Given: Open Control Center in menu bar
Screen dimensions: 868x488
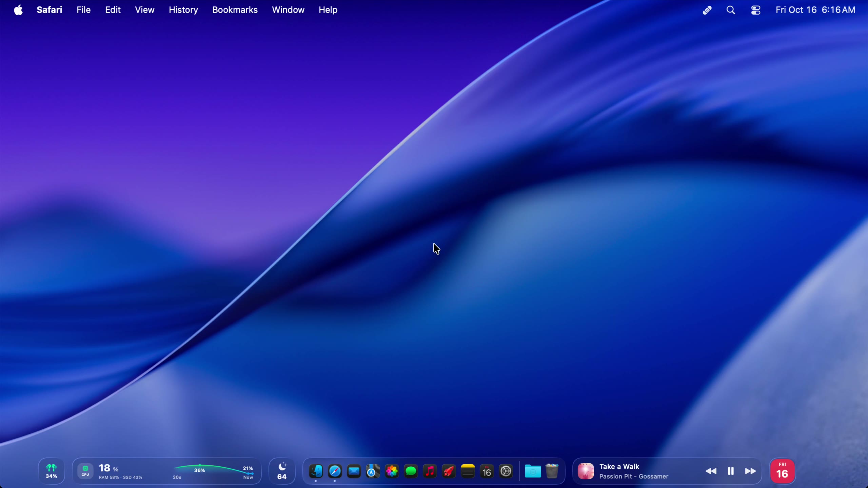Looking at the screenshot, I should [756, 10].
